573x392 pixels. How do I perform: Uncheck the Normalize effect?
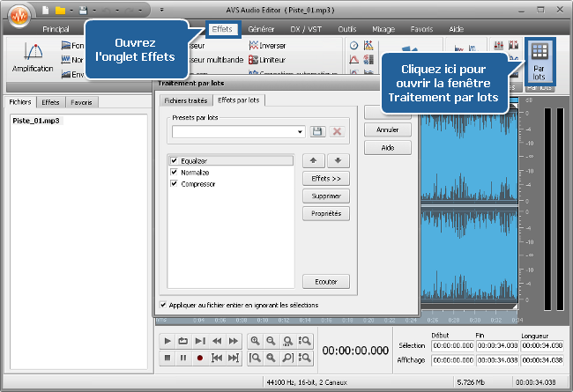point(174,172)
